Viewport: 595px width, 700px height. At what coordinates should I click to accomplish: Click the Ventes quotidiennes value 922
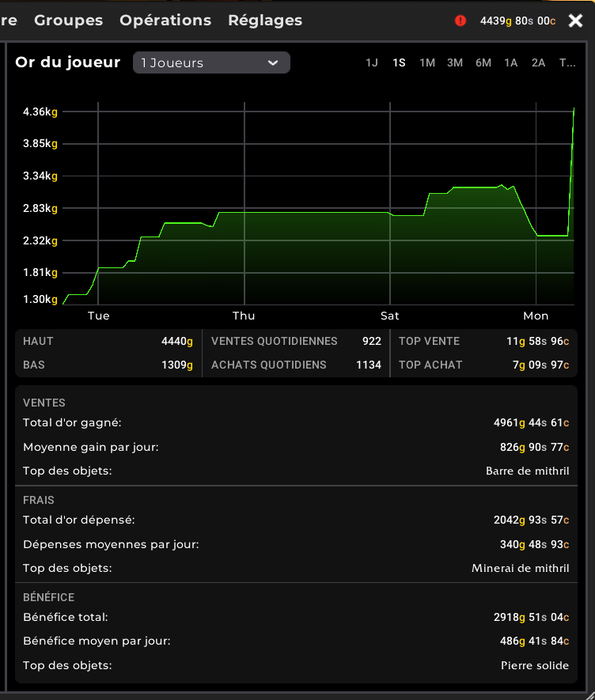[372, 342]
